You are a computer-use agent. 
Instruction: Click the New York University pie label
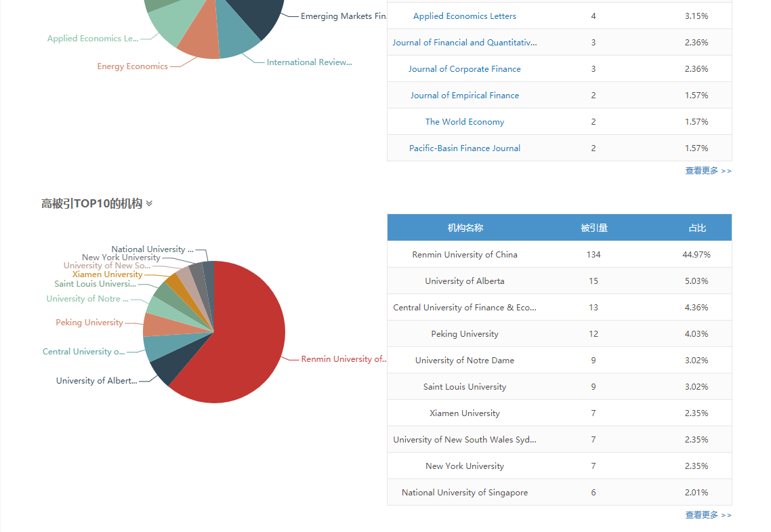121,258
